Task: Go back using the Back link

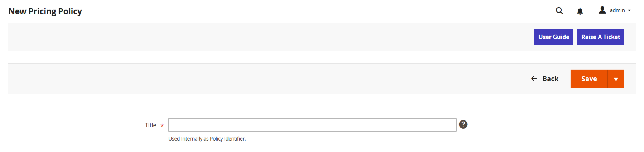Action: [550, 79]
